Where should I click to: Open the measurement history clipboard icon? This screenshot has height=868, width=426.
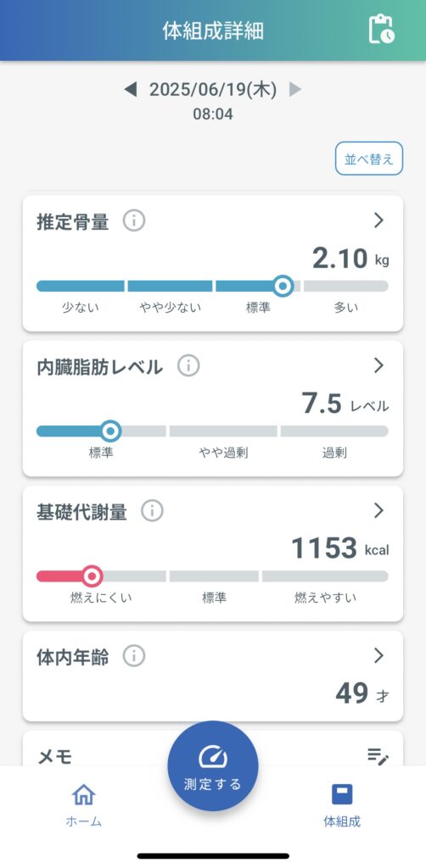pyautogui.click(x=382, y=30)
